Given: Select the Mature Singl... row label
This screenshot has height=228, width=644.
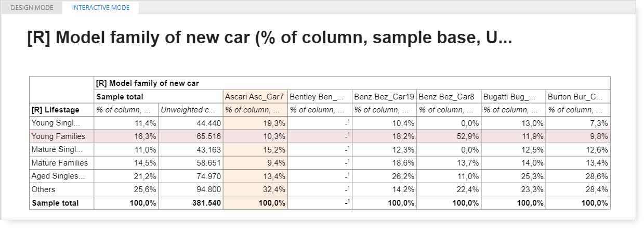Looking at the screenshot, I should (62, 150).
